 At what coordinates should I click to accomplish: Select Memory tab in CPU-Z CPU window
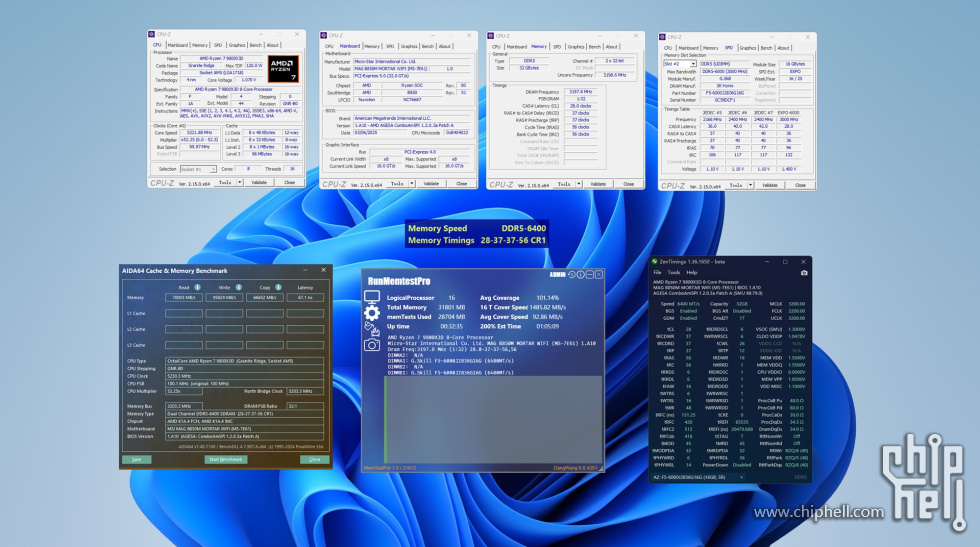(200, 45)
